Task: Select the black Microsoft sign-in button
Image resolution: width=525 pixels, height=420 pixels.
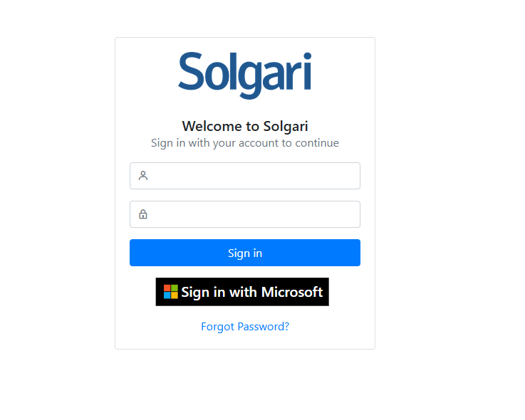Action: [242, 292]
